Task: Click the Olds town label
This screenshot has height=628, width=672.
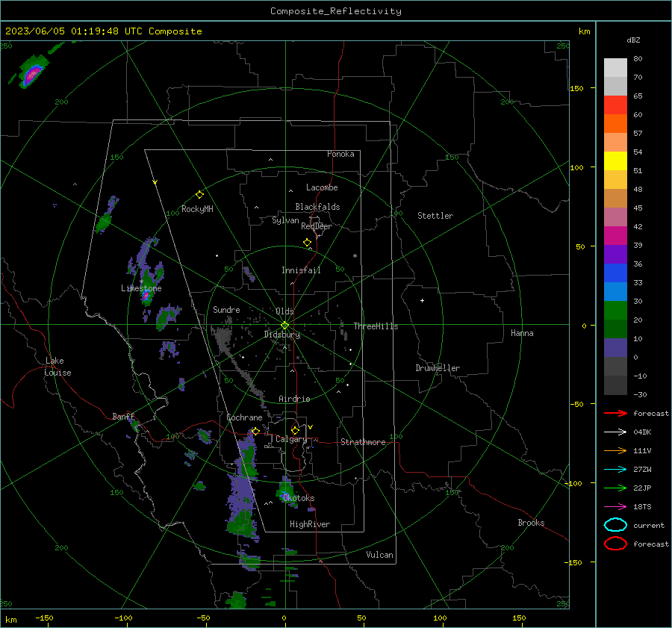Action: [284, 311]
